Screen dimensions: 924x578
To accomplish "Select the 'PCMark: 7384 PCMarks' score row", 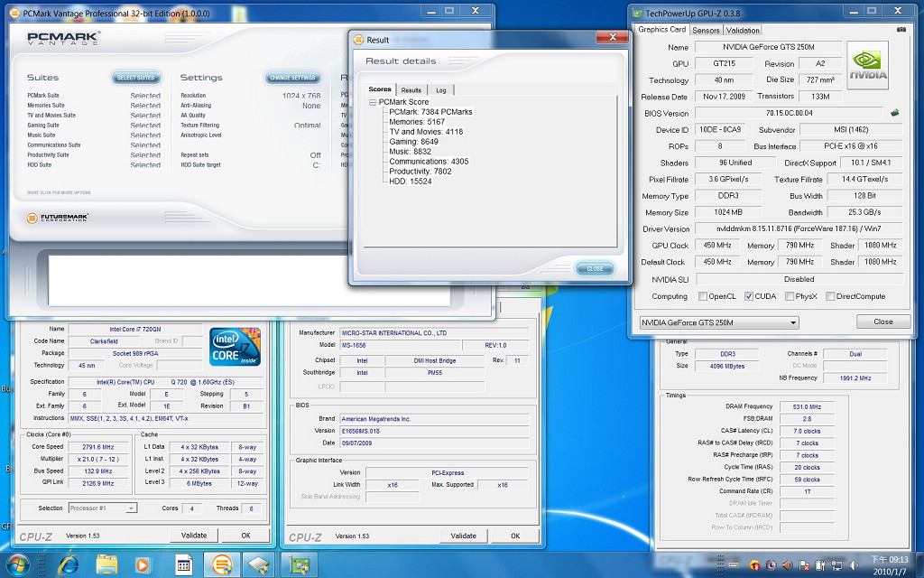I will [x=430, y=111].
